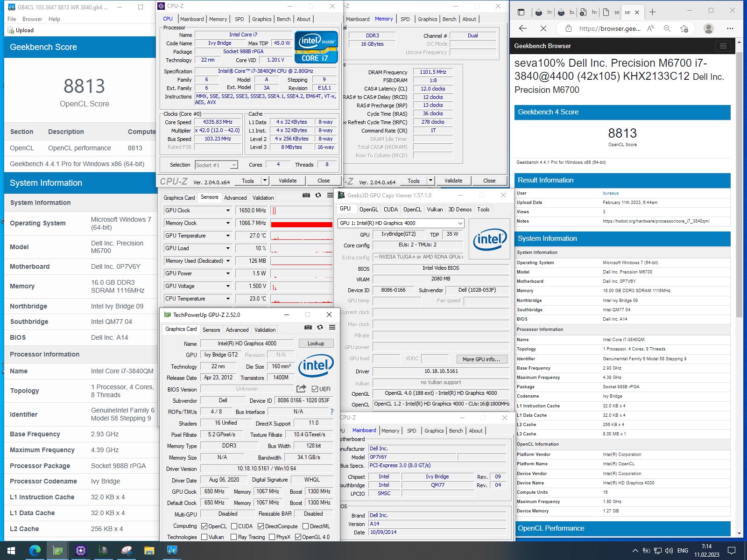
Task: Click the clock showing 7:14 in the taskbar
Action: 706,546
